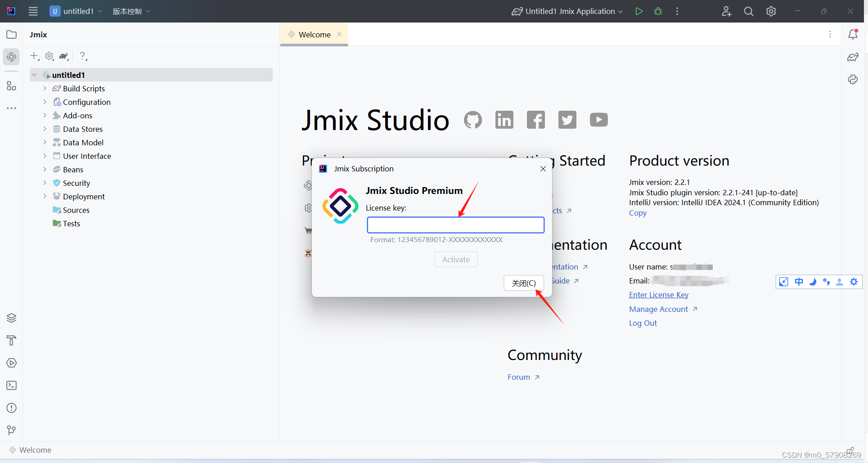Toggle Chinese/English input mode

(x=799, y=282)
